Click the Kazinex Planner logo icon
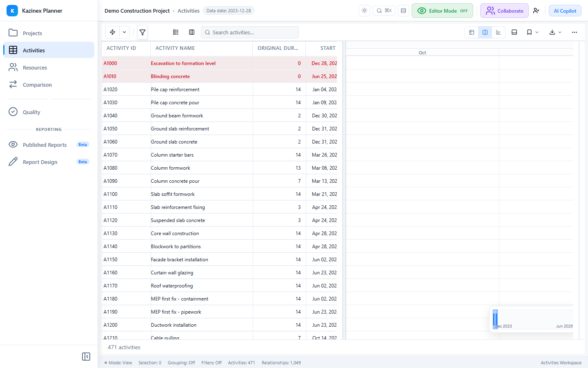This screenshot has width=588, height=368. (x=12, y=11)
